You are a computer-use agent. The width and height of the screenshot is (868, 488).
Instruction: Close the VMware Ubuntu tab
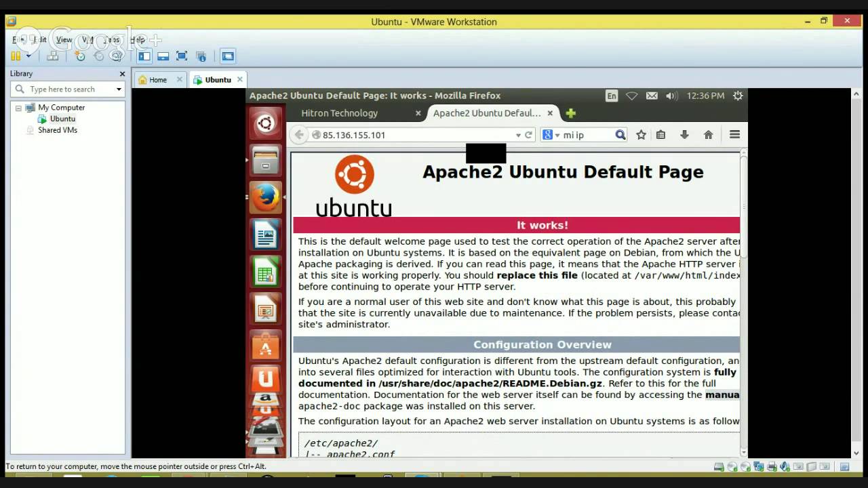[x=239, y=79]
